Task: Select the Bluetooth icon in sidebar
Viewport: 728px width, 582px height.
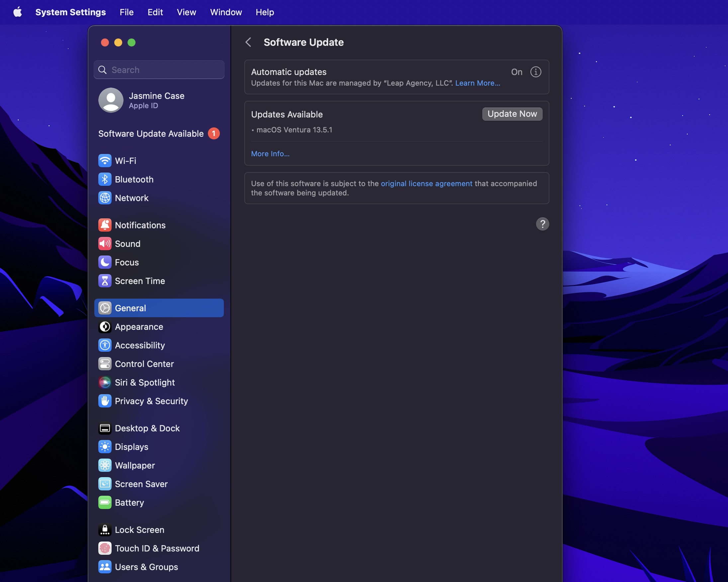Action: [105, 179]
